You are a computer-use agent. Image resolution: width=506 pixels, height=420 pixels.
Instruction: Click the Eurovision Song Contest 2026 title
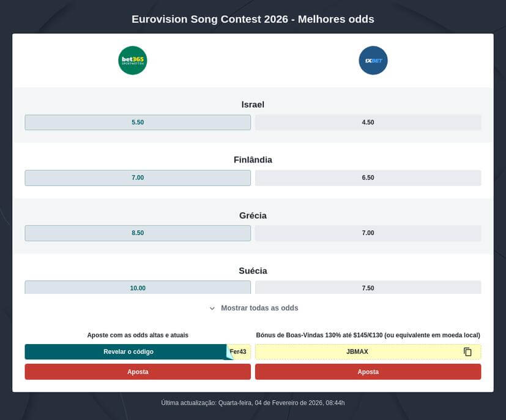(253, 19)
